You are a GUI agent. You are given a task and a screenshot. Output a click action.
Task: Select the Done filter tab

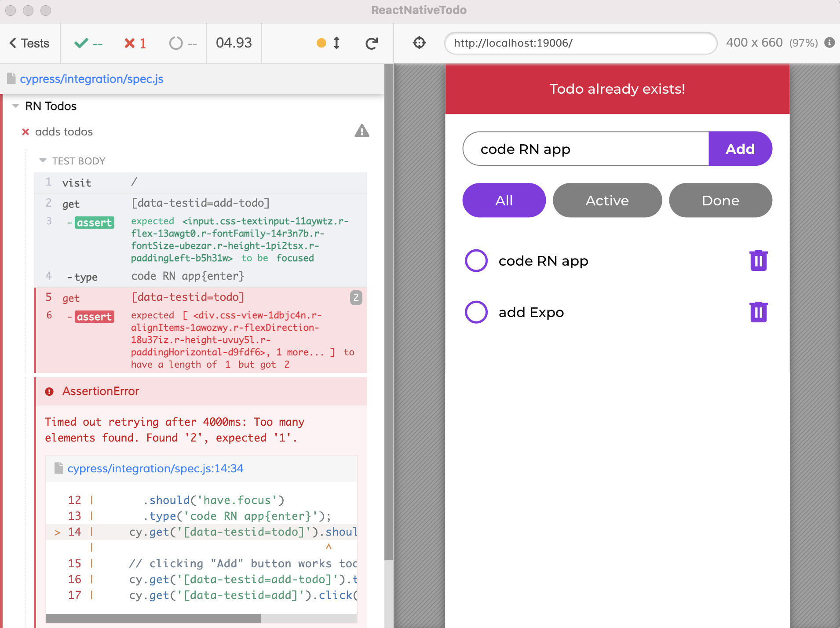[720, 200]
